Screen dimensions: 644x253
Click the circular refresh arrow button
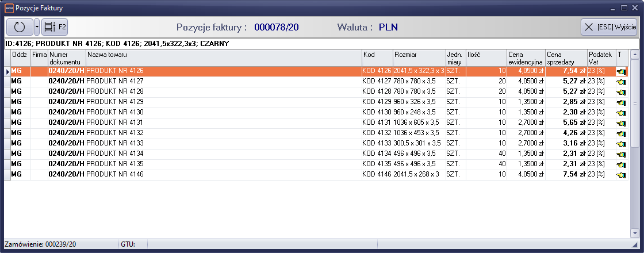pos(20,27)
